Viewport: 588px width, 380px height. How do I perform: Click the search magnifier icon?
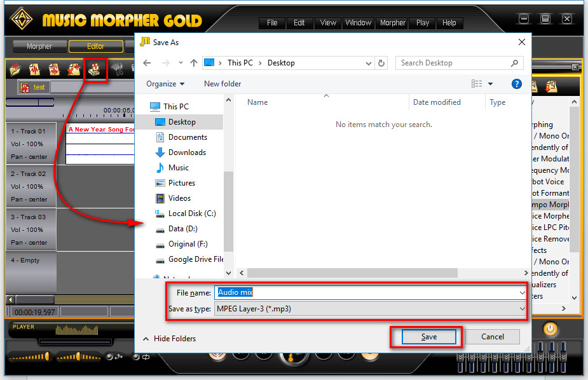pos(514,63)
